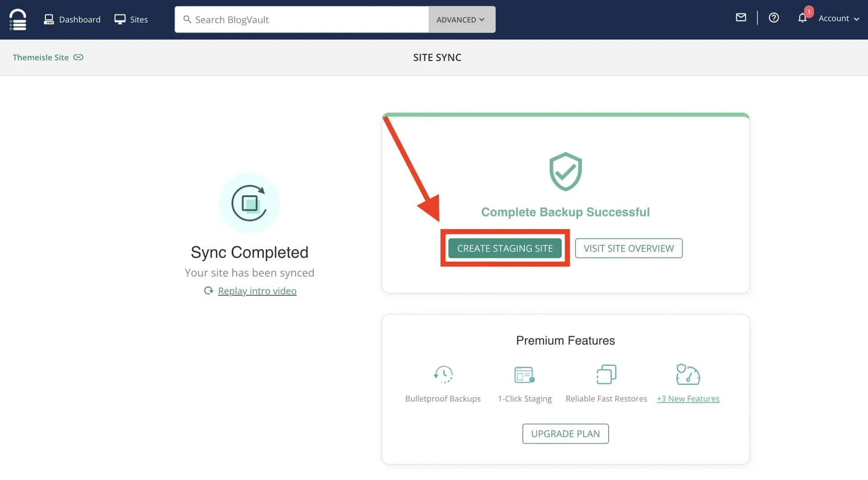This screenshot has width=868, height=480.
Task: Click the UPGRADE PLAN button
Action: point(566,434)
